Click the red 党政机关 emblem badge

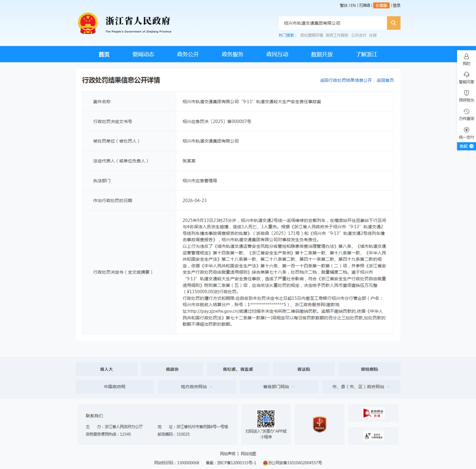point(319,424)
